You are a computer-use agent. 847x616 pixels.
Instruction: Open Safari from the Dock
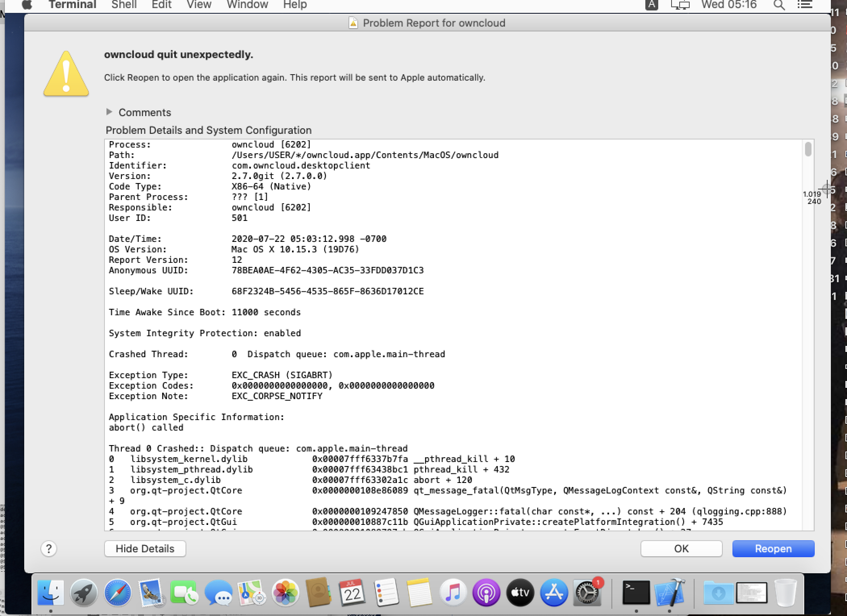pos(117,593)
